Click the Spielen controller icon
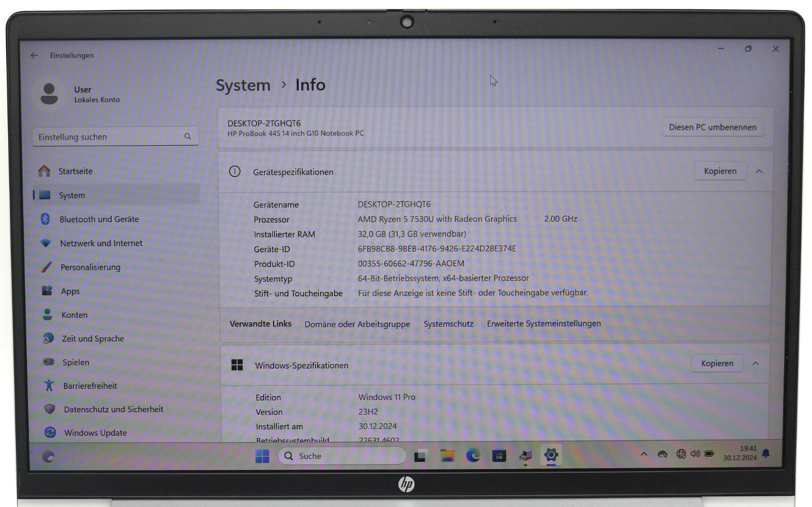Viewport: 812px width, 507px height. coord(48,362)
